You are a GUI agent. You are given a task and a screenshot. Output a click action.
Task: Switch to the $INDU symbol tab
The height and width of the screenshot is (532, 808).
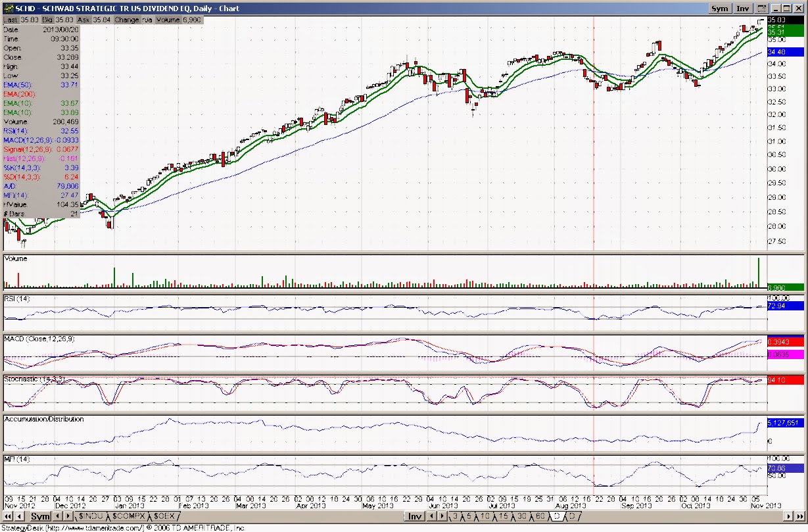coord(91,517)
